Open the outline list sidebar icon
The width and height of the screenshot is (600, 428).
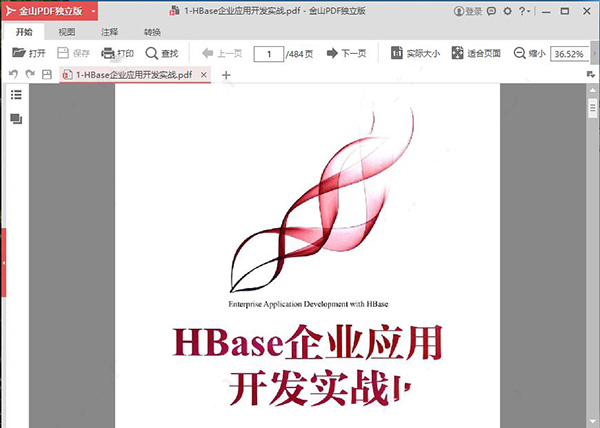click(16, 94)
